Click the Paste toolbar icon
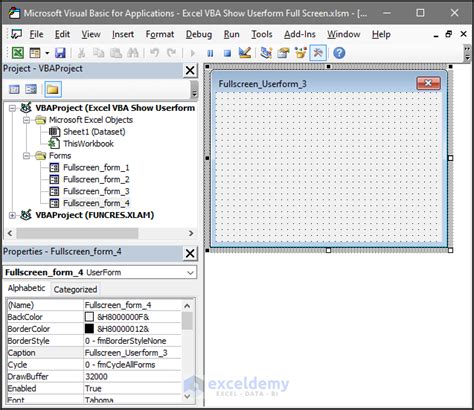This screenshot has height=410, width=474. tap(116, 53)
